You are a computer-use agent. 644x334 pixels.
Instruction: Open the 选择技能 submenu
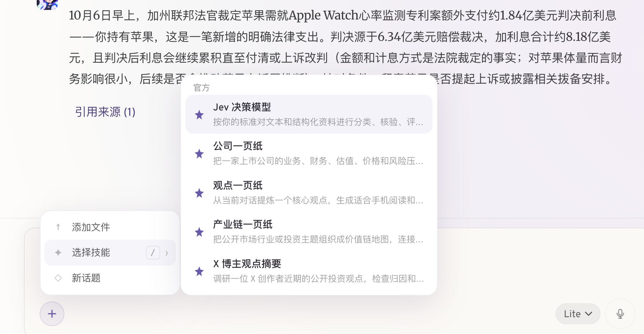pyautogui.click(x=110, y=253)
